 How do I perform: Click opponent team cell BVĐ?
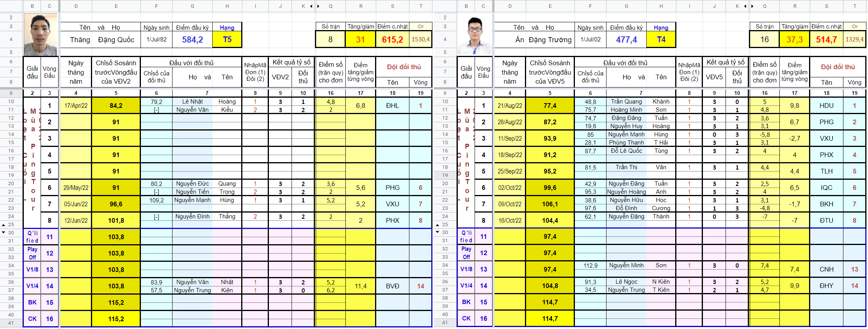point(393,286)
